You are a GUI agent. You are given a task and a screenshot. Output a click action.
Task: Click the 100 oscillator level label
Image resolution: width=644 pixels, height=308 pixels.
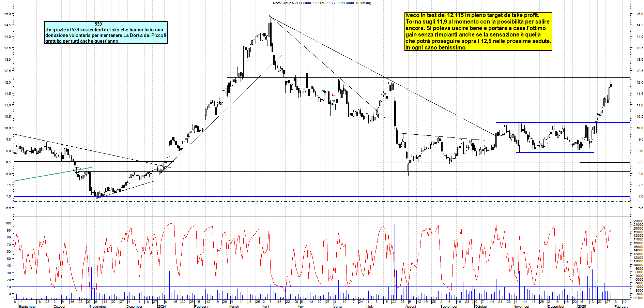pyautogui.click(x=8, y=223)
